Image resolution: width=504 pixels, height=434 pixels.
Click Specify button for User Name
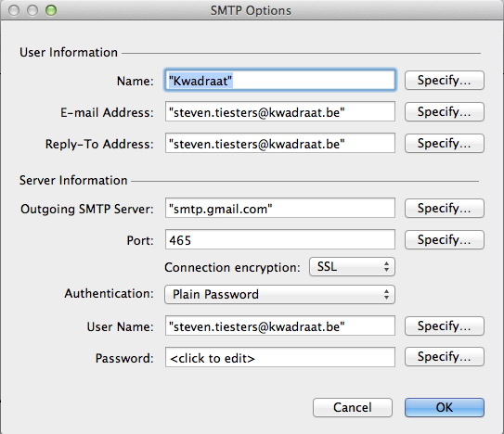pos(445,326)
